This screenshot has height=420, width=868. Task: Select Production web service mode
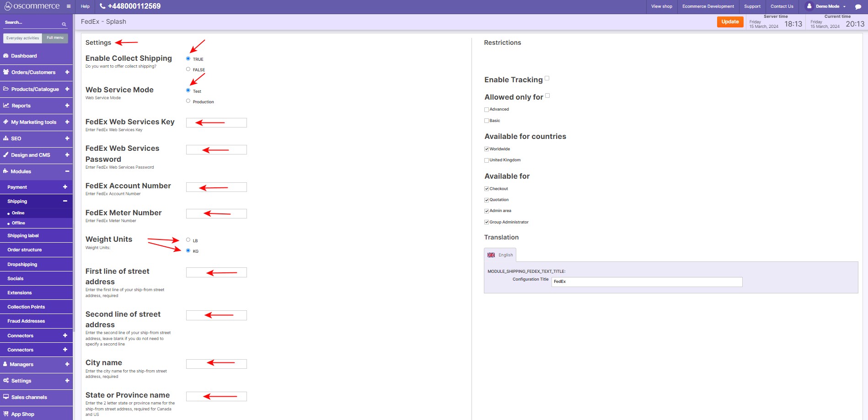click(x=188, y=101)
